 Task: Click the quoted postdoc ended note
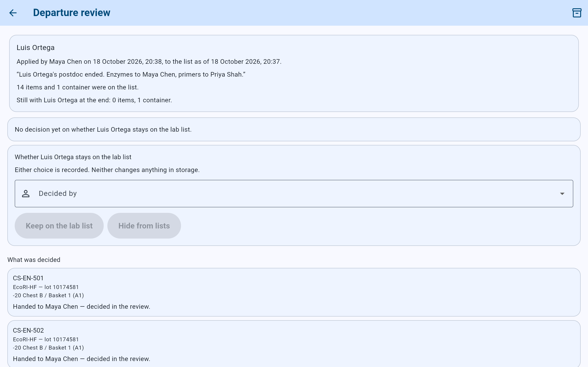click(x=131, y=75)
